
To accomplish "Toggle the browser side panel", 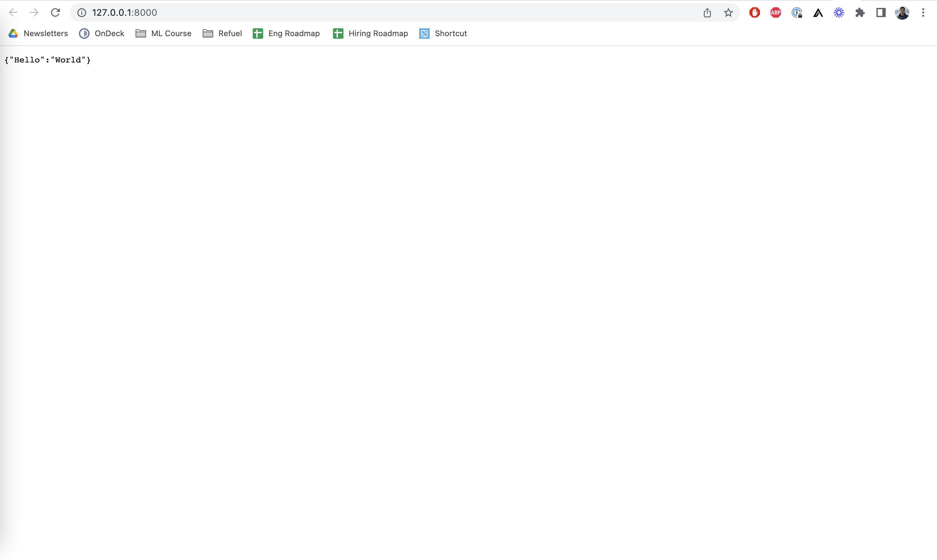I will (x=881, y=13).
